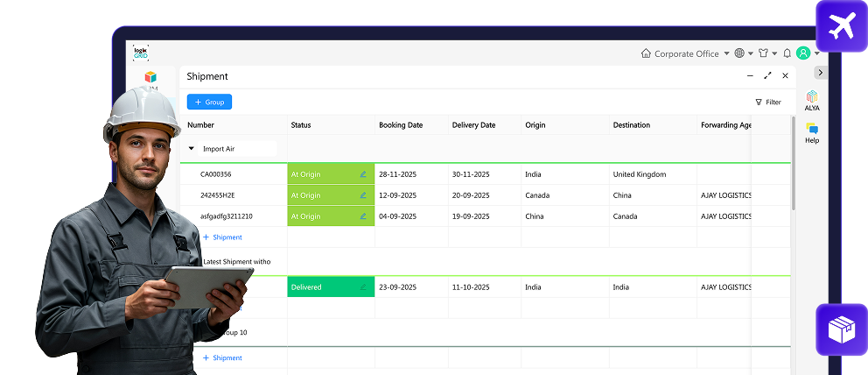The image size is (868, 375).
Task: Edit status pencil for shipment CA000356
Action: click(363, 174)
